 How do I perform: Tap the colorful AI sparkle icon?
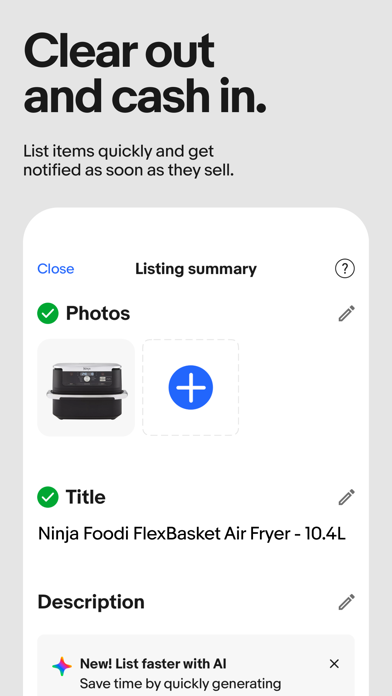tap(62, 667)
